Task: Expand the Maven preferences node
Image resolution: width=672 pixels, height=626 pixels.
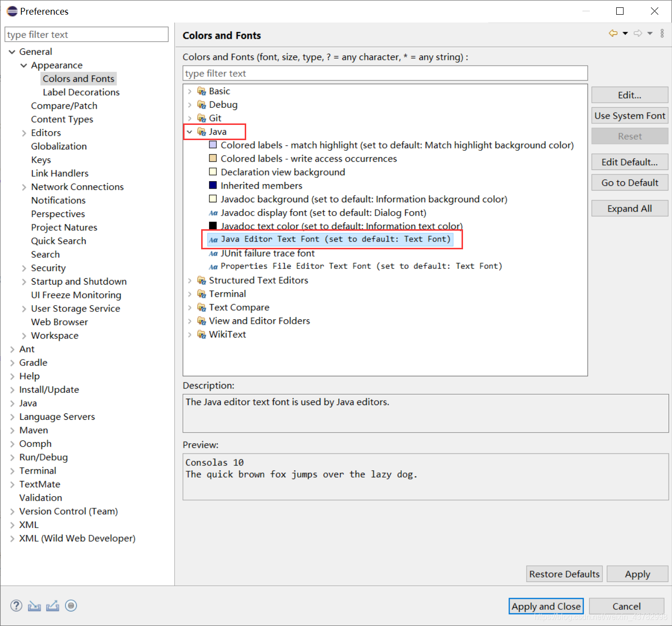Action: pos(12,431)
